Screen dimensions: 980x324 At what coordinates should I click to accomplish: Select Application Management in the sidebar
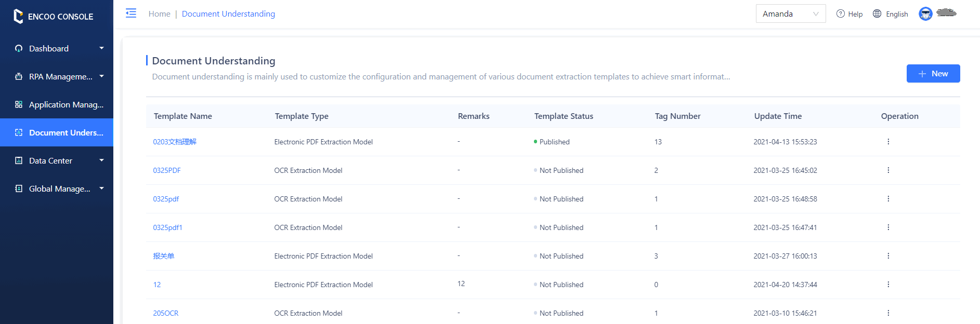click(57, 104)
